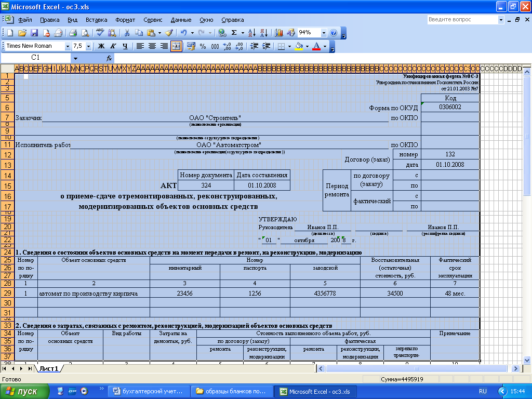Image resolution: width=532 pixels, height=399 pixels.
Task: Sort ascending with the A-Z icon
Action: [251, 33]
